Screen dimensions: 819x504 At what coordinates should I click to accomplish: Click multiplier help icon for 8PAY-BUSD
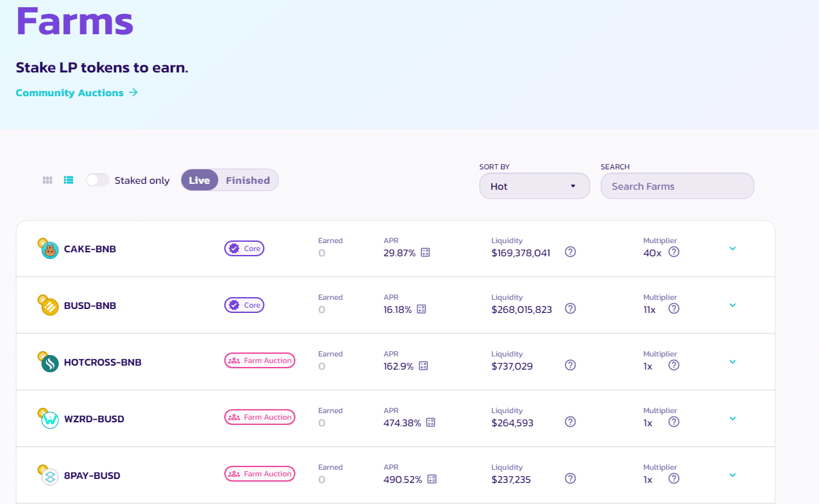[673, 478]
